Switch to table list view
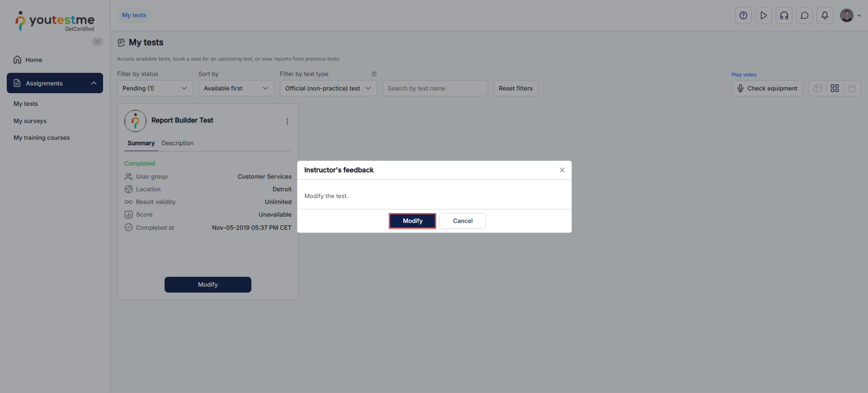 pyautogui.click(x=817, y=88)
